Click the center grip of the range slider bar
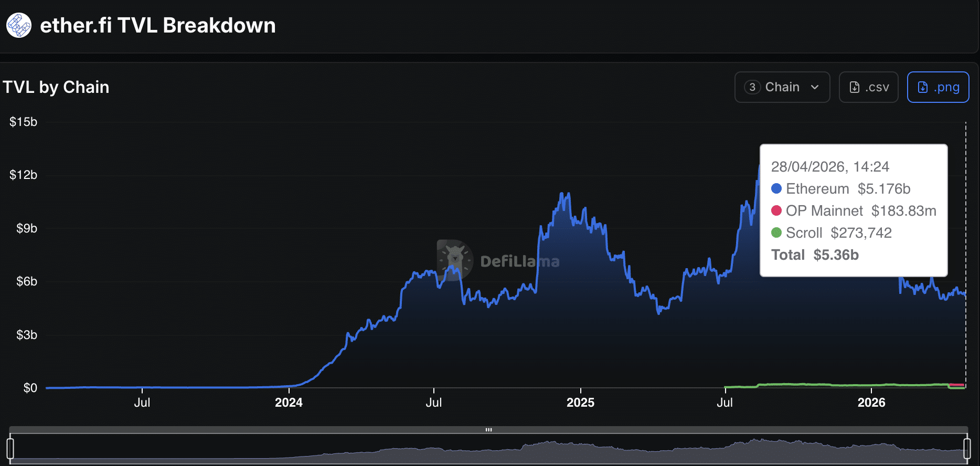This screenshot has height=466, width=980. coord(488,430)
